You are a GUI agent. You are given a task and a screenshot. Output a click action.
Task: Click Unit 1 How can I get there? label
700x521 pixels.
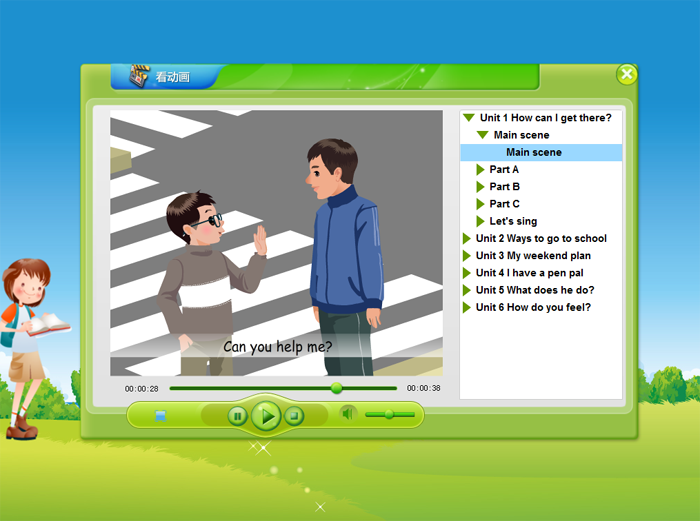click(546, 118)
